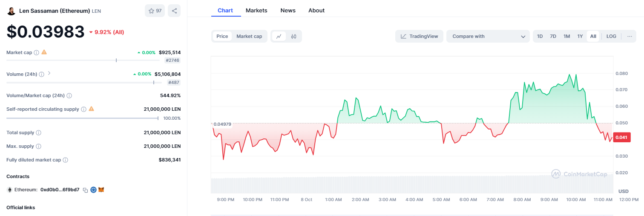Viewport: 644px width, 216px height.
Task: Toggle chart to Market cap view
Action: click(x=249, y=36)
